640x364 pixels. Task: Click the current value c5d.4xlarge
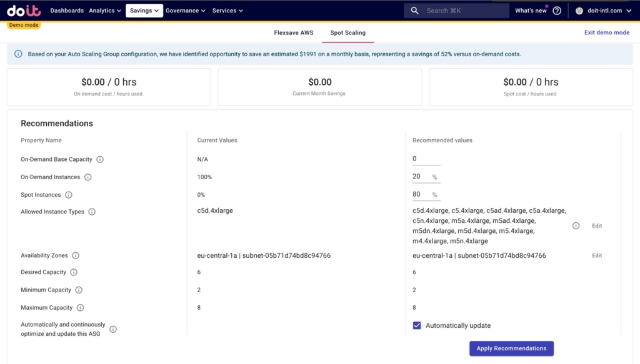pyautogui.click(x=215, y=211)
